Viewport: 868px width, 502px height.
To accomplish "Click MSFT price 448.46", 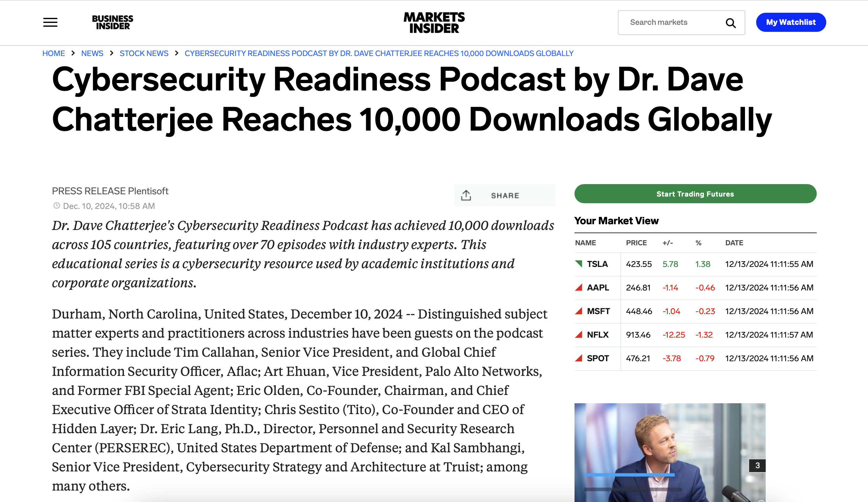I will (639, 311).
